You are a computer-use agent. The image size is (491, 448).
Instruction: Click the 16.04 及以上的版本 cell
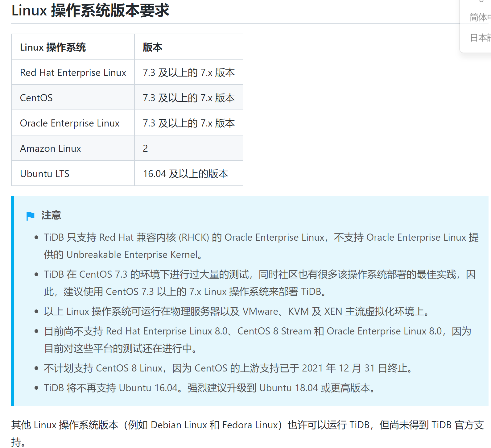[189, 173]
